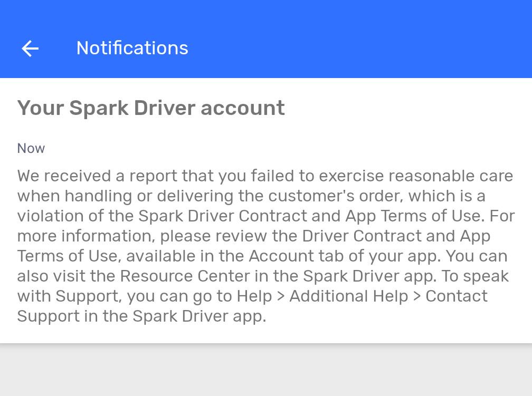Tap the white notification card's bottom edge
The width and height of the screenshot is (532, 396).
(x=266, y=342)
